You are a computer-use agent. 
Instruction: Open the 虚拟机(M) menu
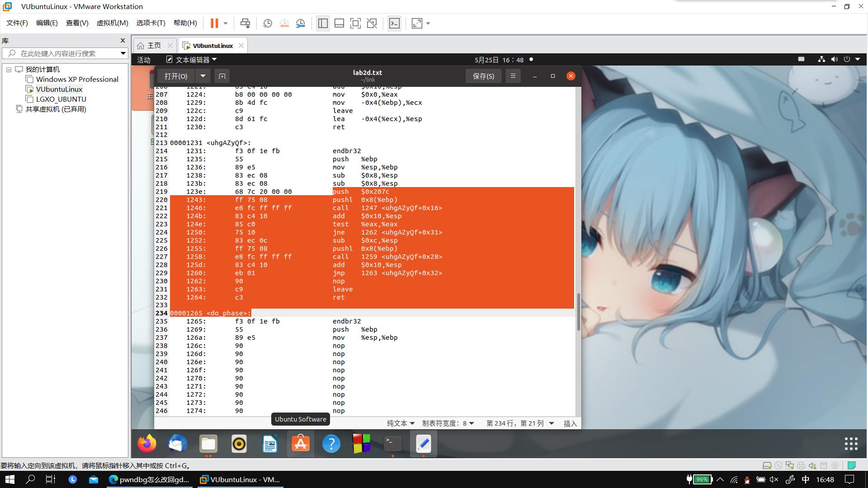click(112, 23)
